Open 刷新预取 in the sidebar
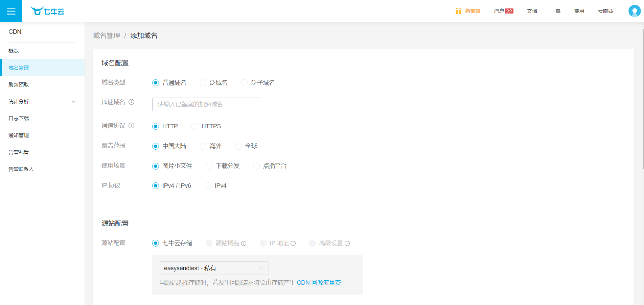This screenshot has width=644, height=305. pyautogui.click(x=19, y=85)
